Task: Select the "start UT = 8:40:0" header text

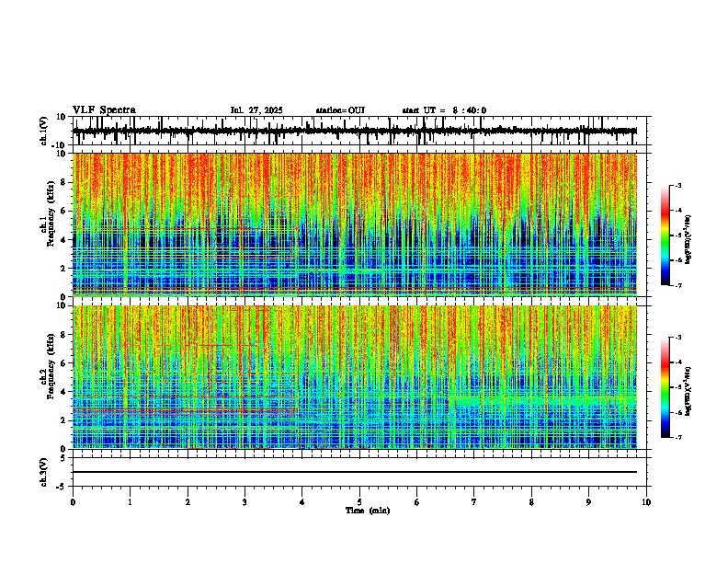Action: 444,110
